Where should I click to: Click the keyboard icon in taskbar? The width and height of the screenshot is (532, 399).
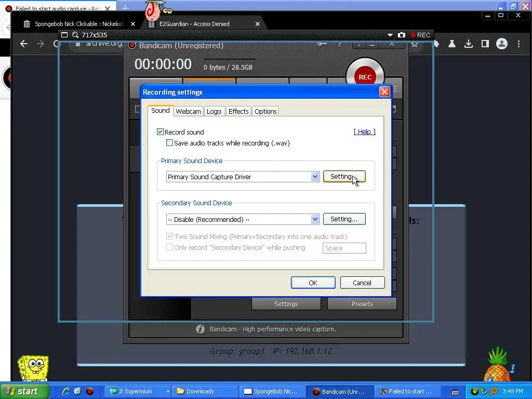pyautogui.click(x=455, y=392)
